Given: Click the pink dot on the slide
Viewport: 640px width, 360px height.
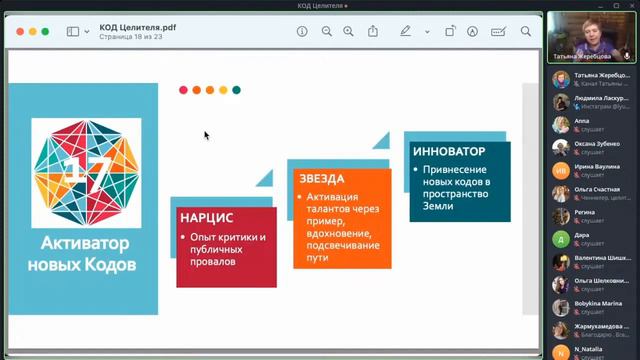Looking at the screenshot, I should click(x=183, y=90).
